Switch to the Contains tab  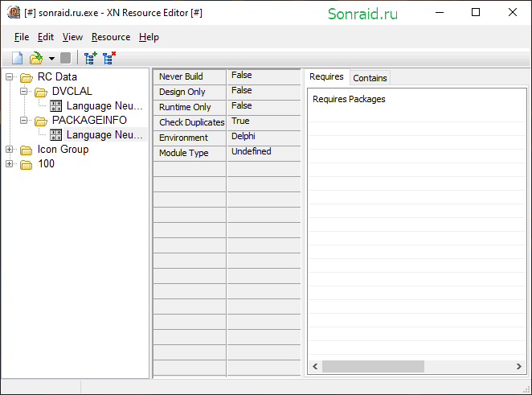[370, 78]
